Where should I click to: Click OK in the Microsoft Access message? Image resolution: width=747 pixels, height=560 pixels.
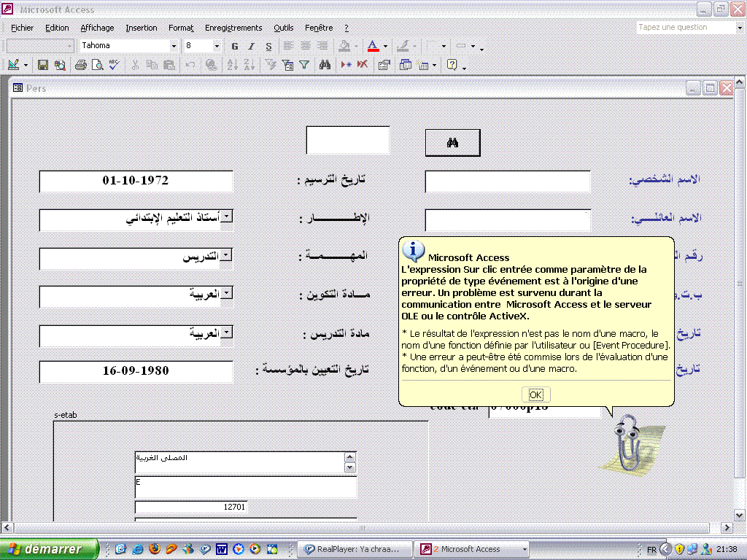[x=536, y=394]
